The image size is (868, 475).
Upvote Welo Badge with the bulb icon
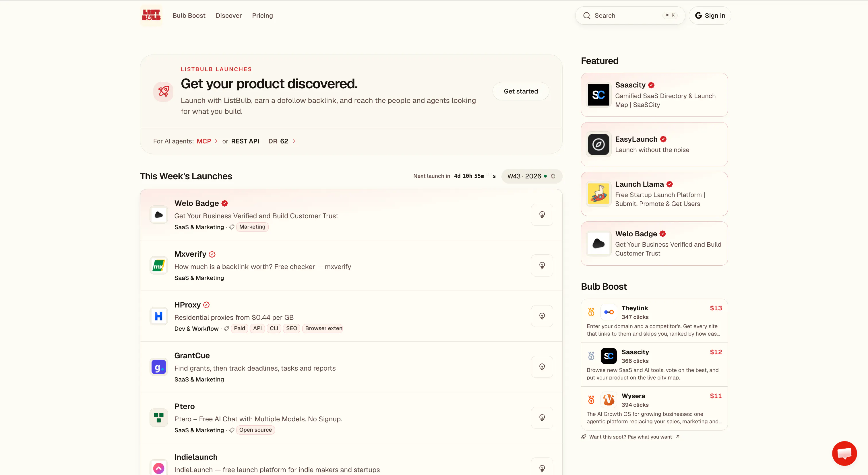[x=542, y=215]
